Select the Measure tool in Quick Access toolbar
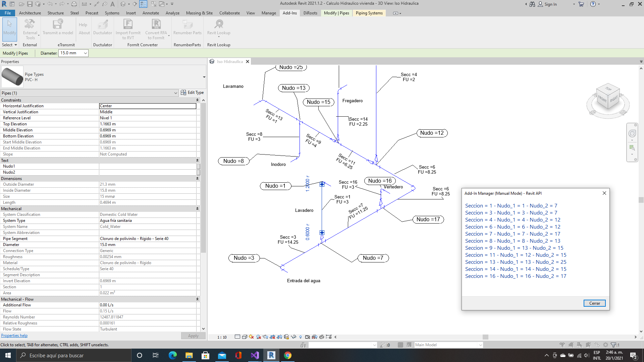 point(85,4)
